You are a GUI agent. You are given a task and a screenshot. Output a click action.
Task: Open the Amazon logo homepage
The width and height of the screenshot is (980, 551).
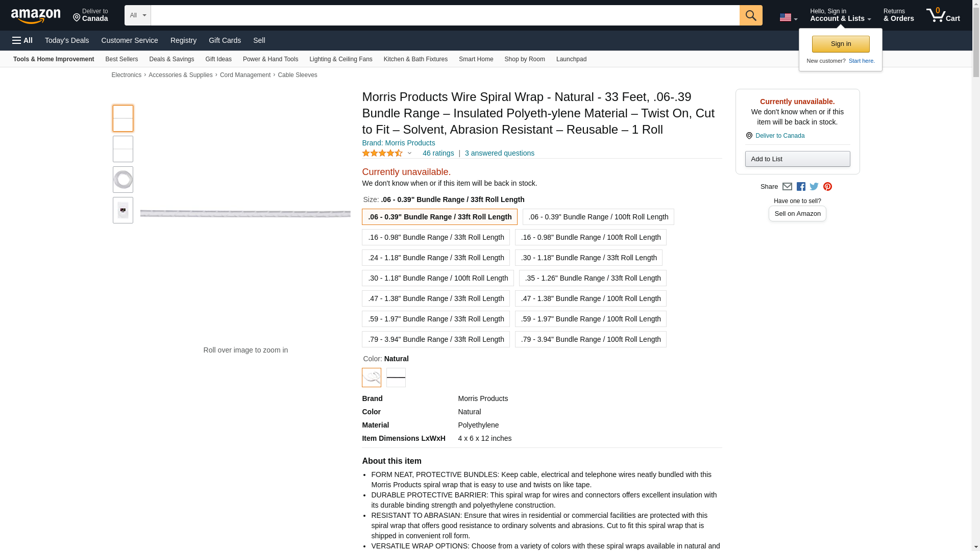(x=36, y=16)
